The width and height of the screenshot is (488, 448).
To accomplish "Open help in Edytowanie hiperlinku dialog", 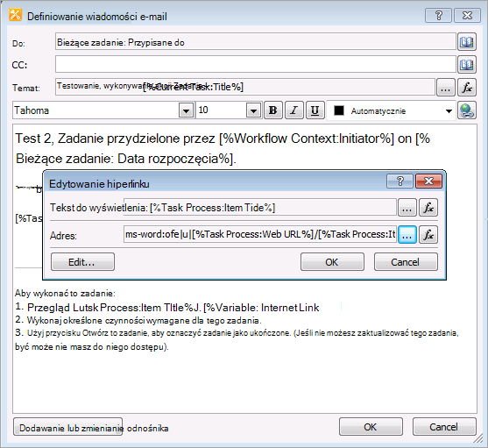I will coord(400,181).
